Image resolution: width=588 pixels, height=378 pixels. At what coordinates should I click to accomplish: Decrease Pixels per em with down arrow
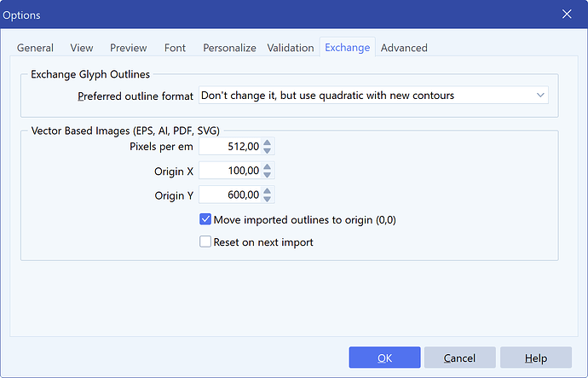(x=267, y=150)
